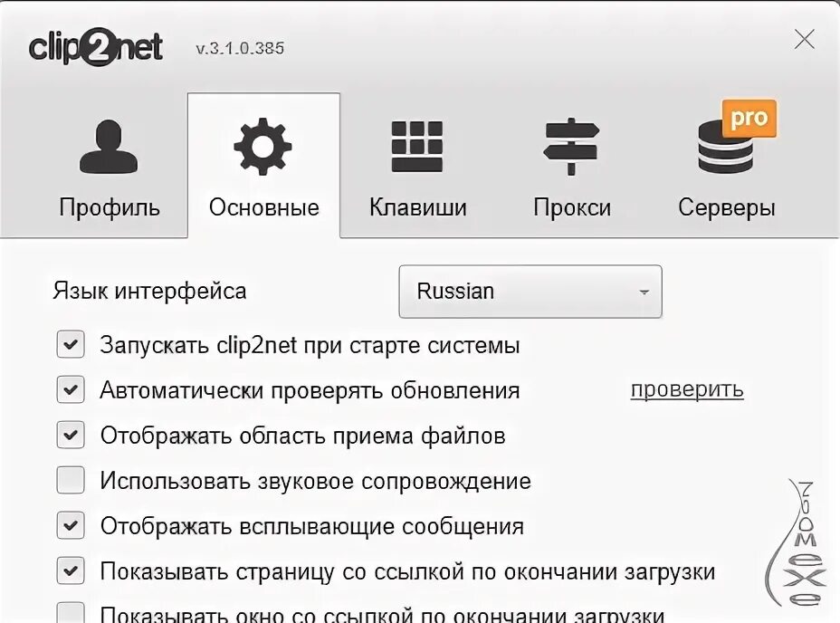Open the Профиль tab label

[110, 207]
